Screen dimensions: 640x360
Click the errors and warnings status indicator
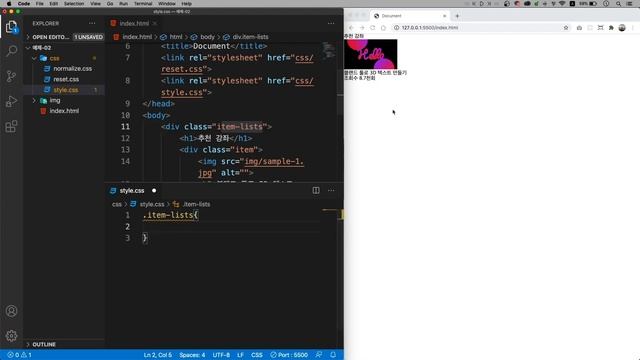[x=19, y=355]
